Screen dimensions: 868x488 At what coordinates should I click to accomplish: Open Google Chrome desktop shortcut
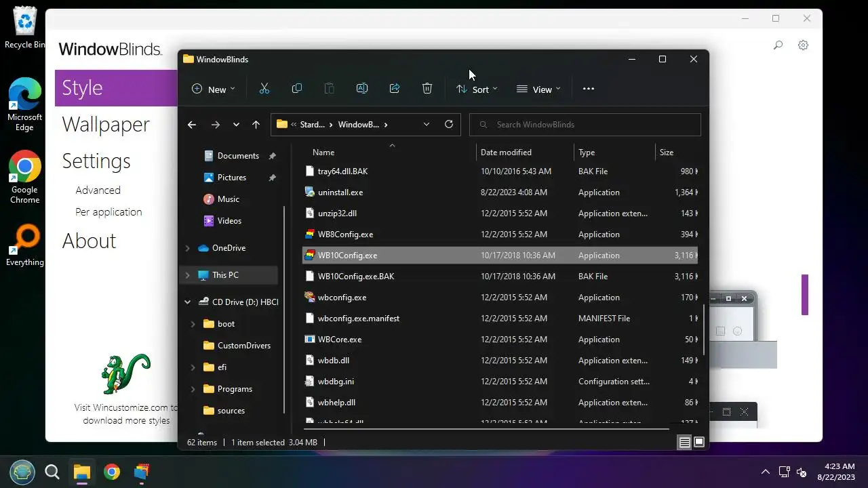[25, 177]
